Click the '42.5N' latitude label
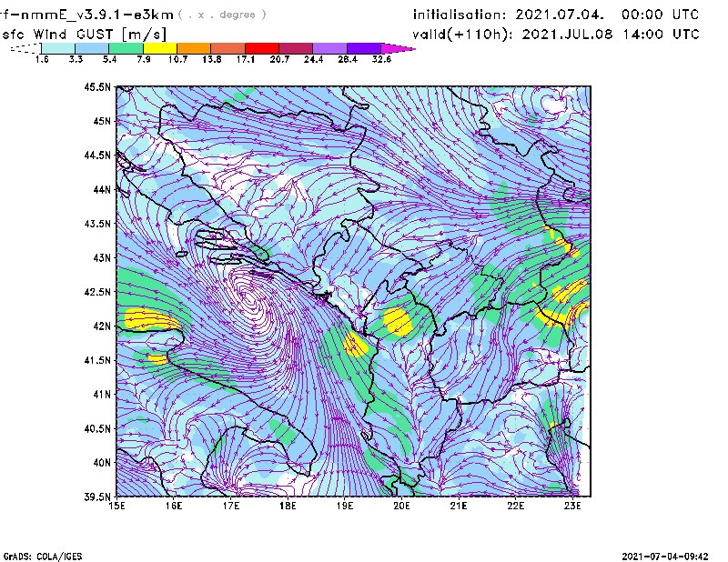 (97, 292)
